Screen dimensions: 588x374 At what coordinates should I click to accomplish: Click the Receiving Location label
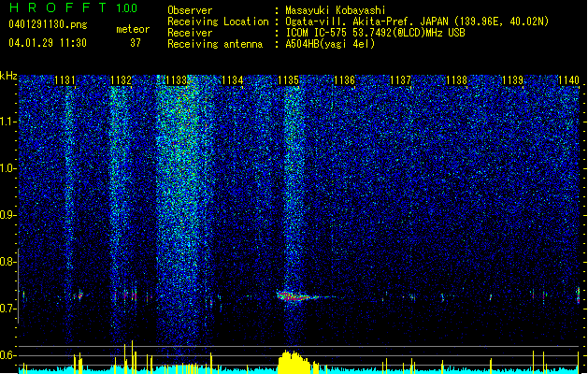(218, 22)
